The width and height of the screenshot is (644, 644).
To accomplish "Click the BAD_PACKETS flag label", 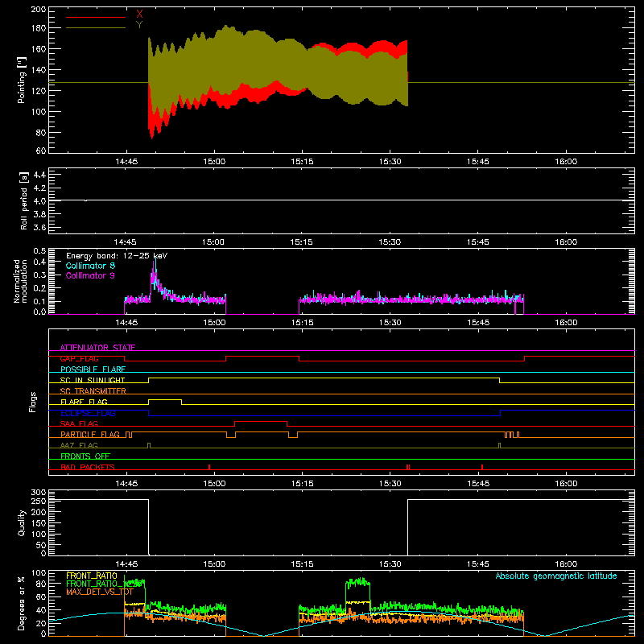I will pos(88,467).
